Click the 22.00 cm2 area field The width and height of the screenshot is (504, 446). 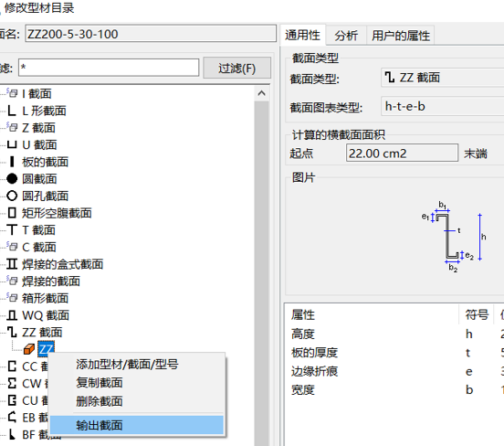point(402,154)
